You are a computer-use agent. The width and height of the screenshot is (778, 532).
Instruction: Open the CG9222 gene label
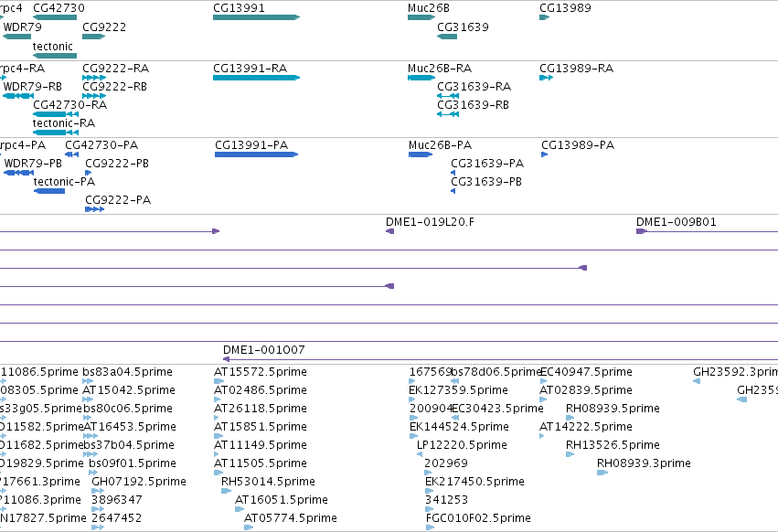104,27
